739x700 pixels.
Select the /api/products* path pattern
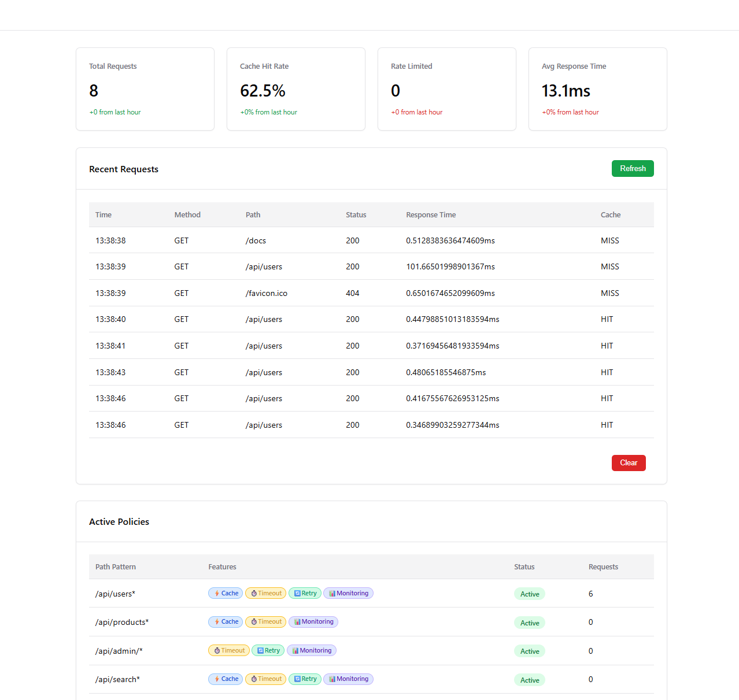point(122,622)
